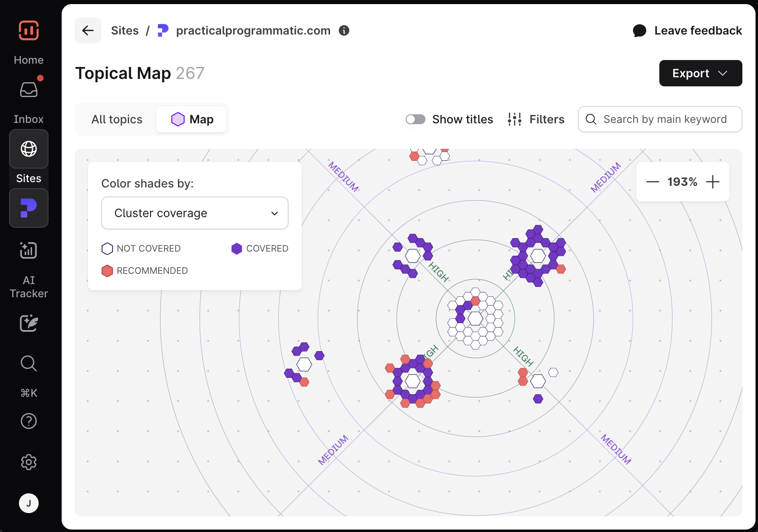Open the help question mark icon

pyautogui.click(x=29, y=421)
